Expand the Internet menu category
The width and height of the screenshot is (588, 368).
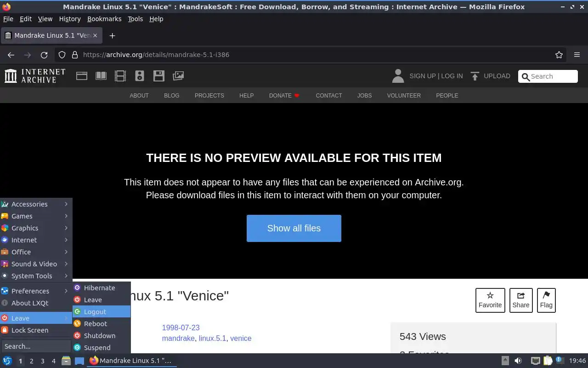(x=36, y=240)
